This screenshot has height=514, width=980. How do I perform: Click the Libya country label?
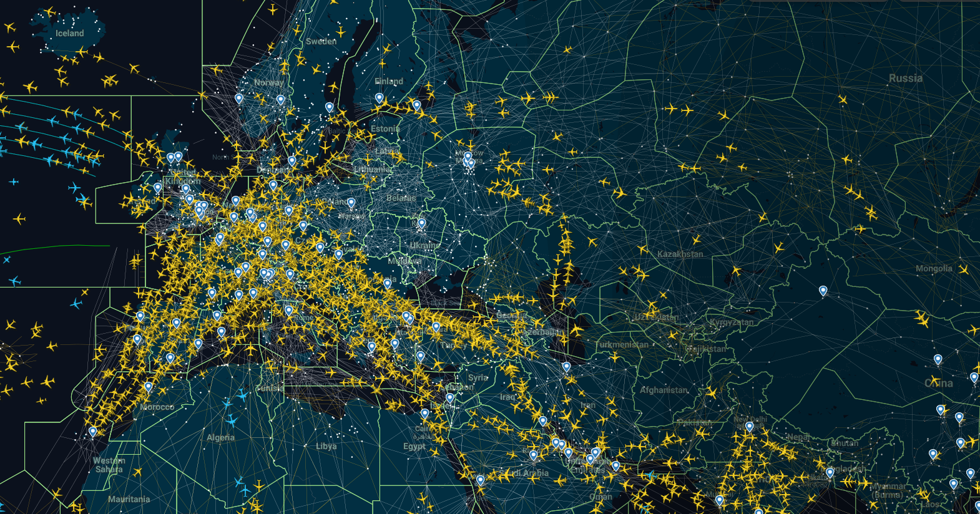(326, 446)
